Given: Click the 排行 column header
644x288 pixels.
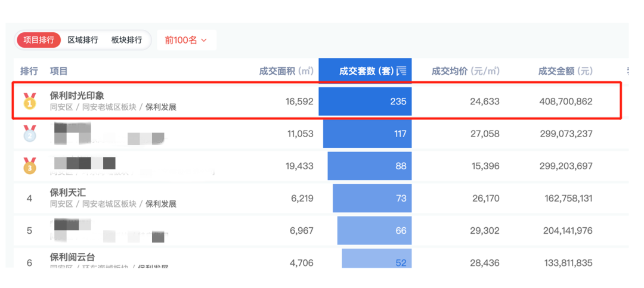Looking at the screenshot, I should (29, 71).
